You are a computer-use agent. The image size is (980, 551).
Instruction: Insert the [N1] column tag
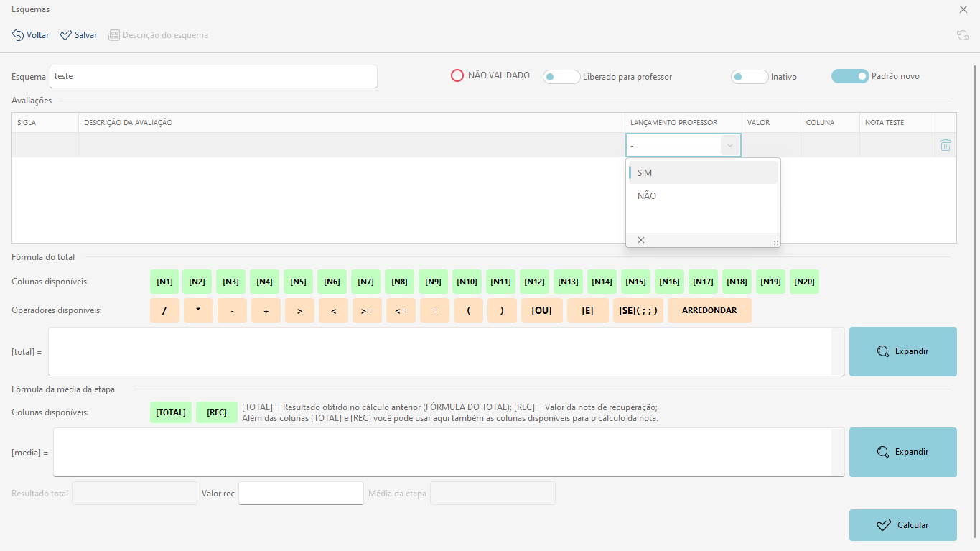pyautogui.click(x=164, y=282)
